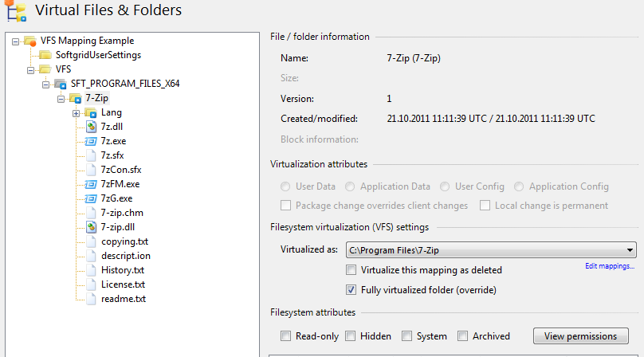Toggle the Read-only attribute checkbox
Viewport: 644px width, 357px height.
point(286,336)
